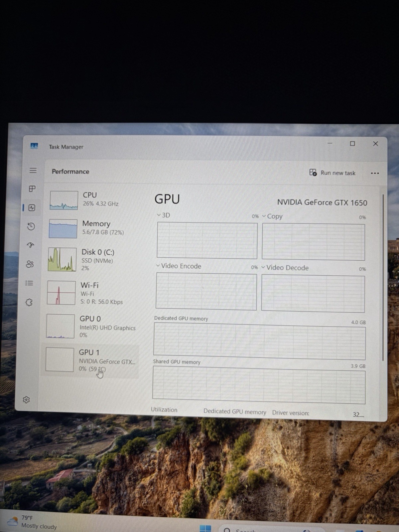The height and width of the screenshot is (532, 399).
Task: Open the more options ellipsis menu
Action: coord(375,173)
